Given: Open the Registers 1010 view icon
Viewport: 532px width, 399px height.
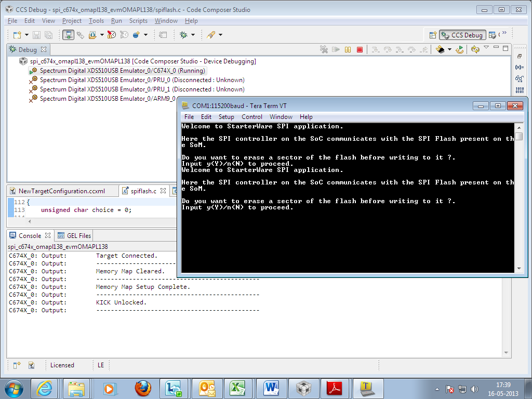Looking at the screenshot, I should [x=520, y=90].
